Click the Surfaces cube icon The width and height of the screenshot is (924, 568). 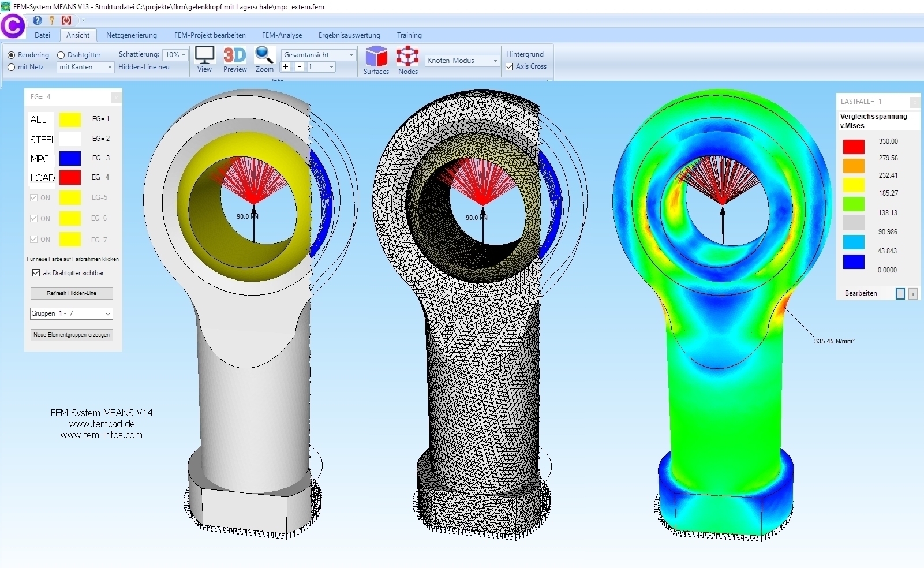[376, 60]
